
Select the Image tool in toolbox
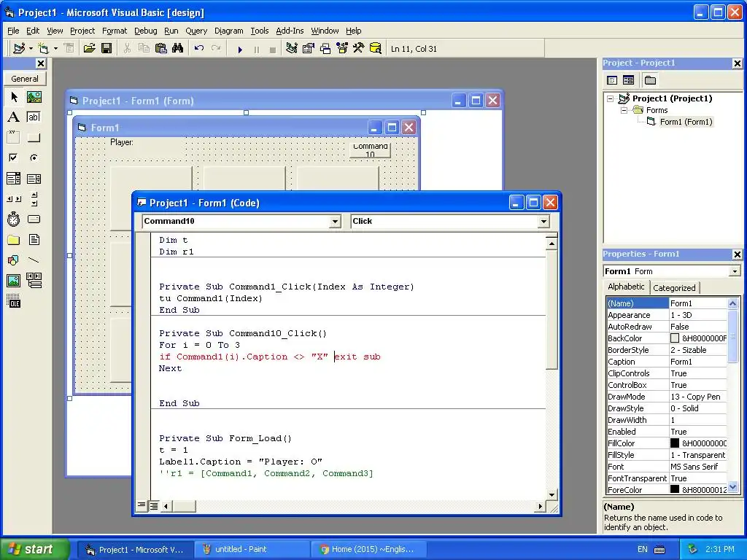point(14,281)
